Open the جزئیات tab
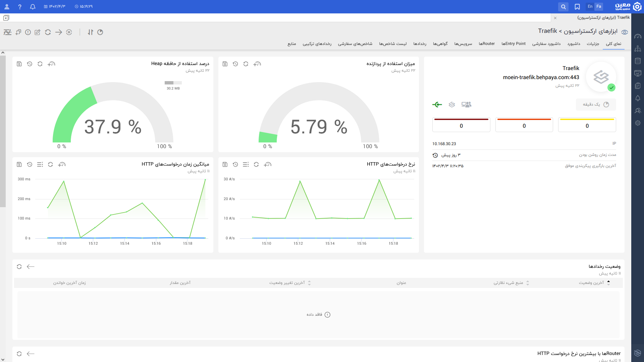The image size is (644, 362). tap(593, 44)
